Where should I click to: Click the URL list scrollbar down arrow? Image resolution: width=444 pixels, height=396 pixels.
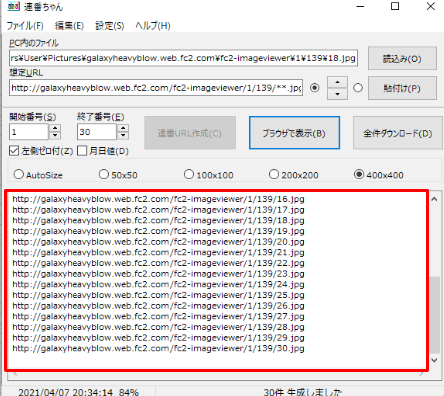434,360
